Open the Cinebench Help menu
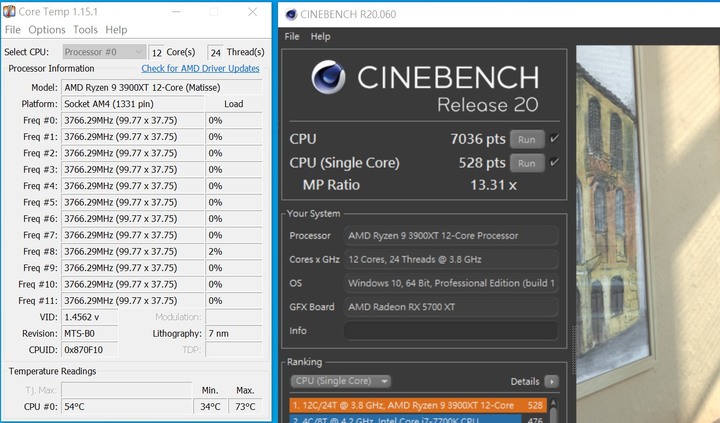This screenshot has width=720, height=423. click(321, 37)
